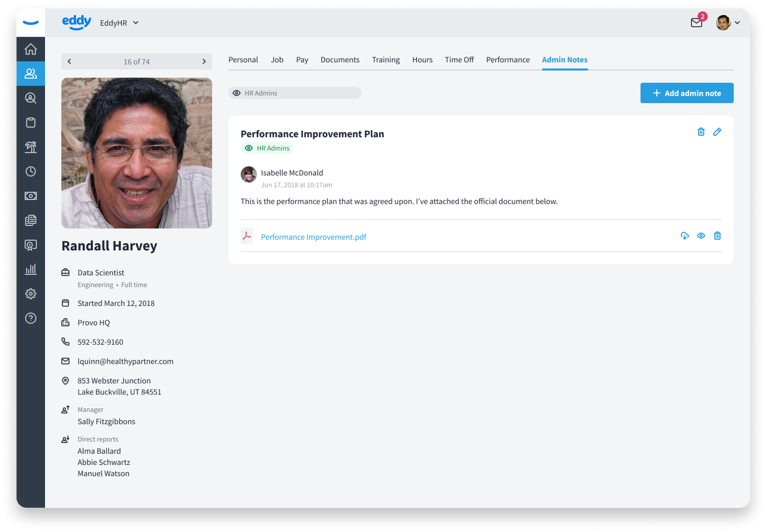
Task: Expand the EddyHR company dropdown
Action: tap(119, 23)
